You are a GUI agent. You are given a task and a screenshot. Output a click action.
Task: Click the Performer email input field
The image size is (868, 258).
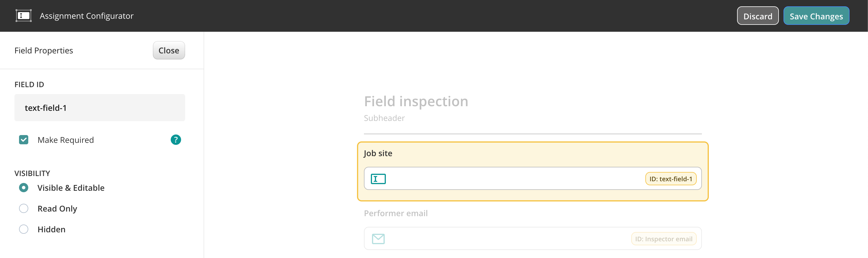(x=506, y=239)
